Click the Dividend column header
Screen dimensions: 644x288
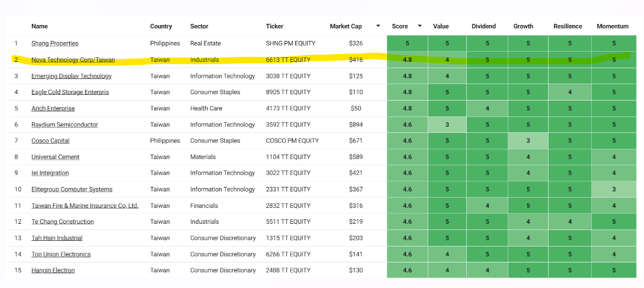pos(484,26)
